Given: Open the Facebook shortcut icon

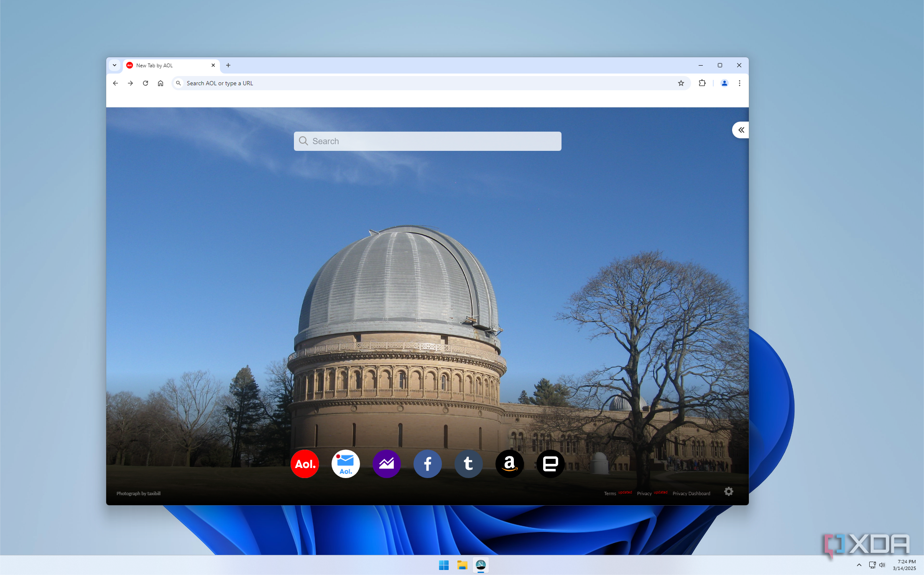Looking at the screenshot, I should [x=428, y=464].
